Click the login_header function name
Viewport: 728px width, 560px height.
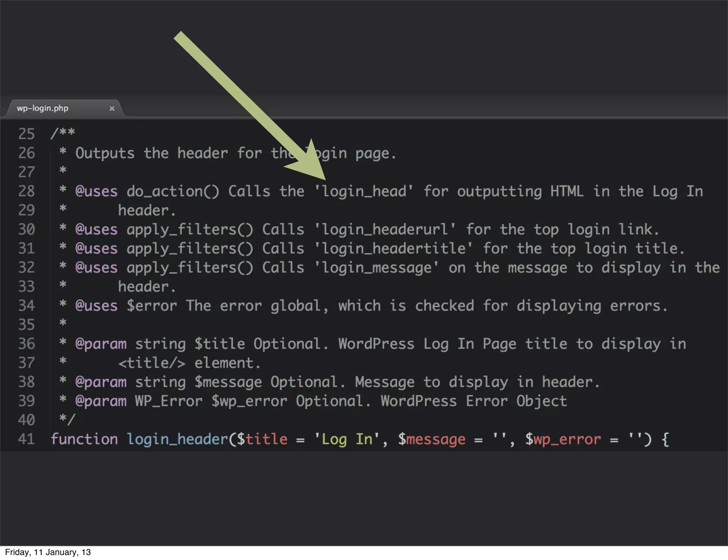click(x=177, y=439)
